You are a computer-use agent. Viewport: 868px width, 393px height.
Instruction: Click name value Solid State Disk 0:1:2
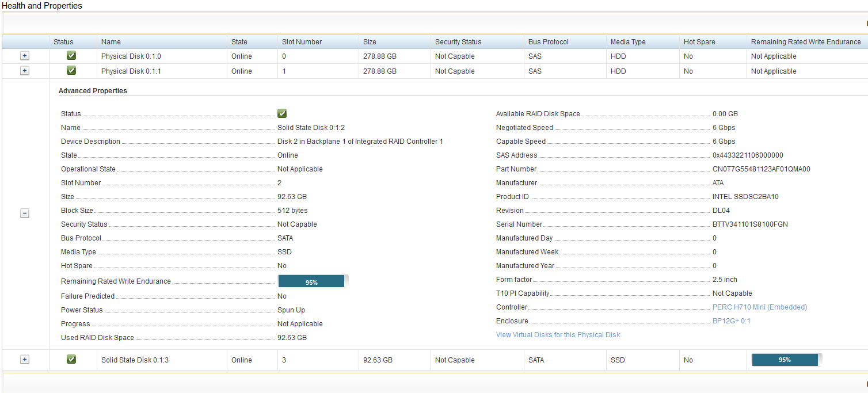tap(311, 128)
